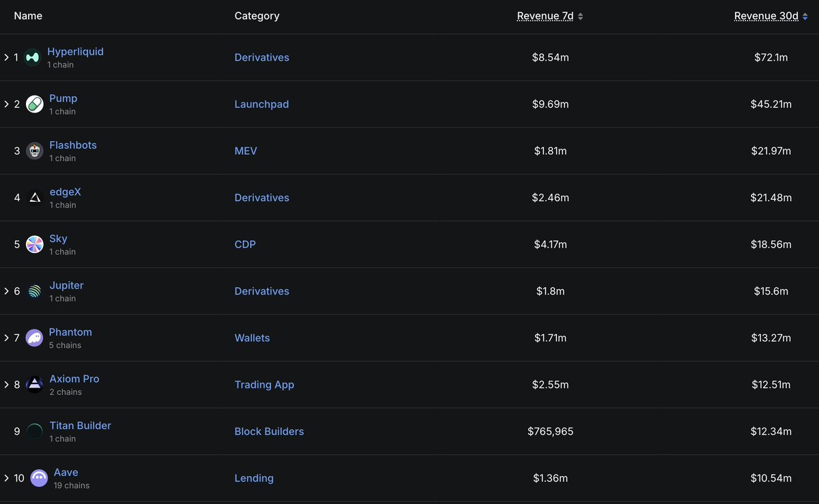Select the $21.48m 30d revenue cell
The width and height of the screenshot is (819, 504).
pyautogui.click(x=771, y=198)
